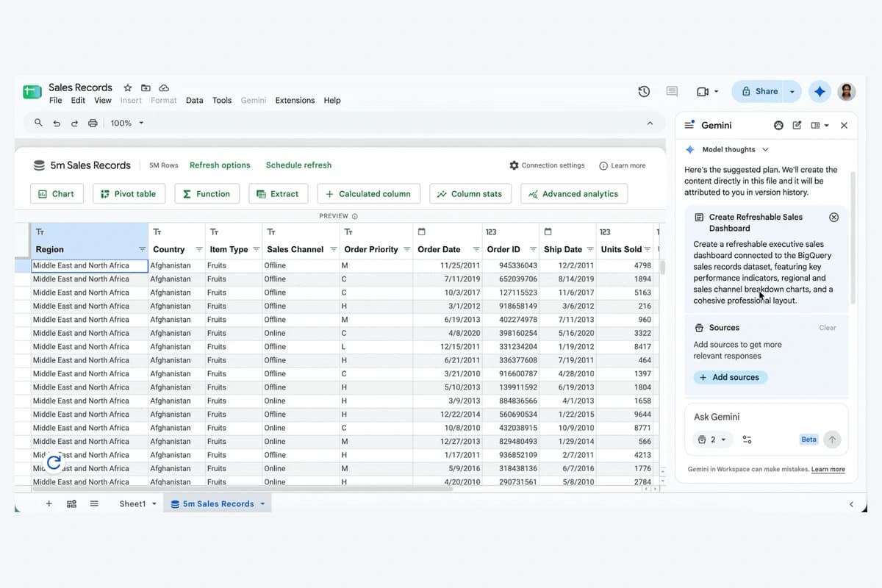Open the Tools menu
Image resolution: width=882 pixels, height=588 pixels.
(x=222, y=101)
